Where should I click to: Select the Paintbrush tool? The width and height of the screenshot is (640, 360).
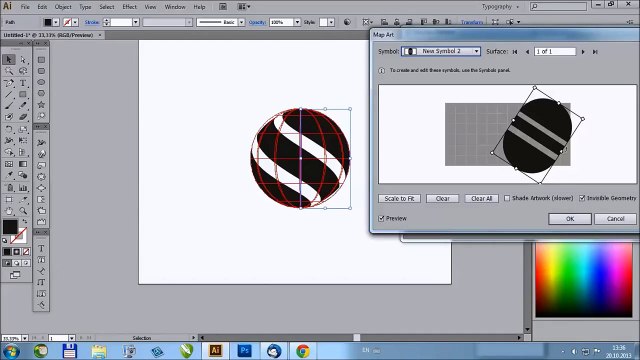[9, 106]
